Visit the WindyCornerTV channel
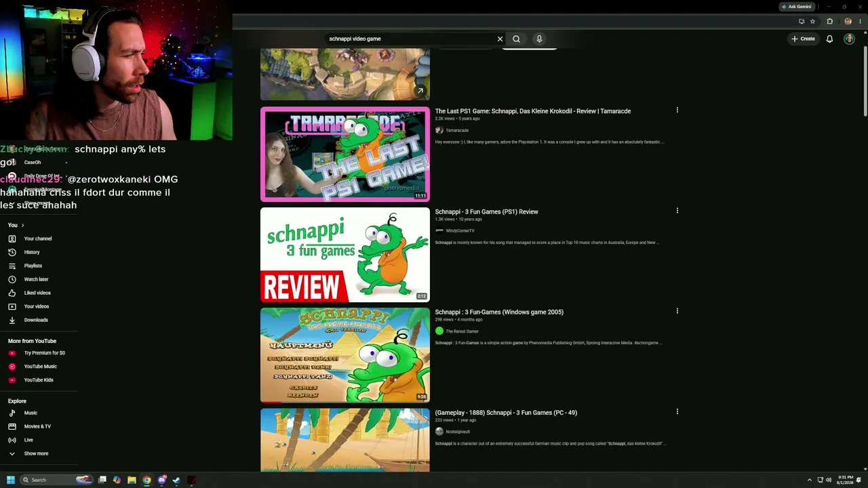 (x=460, y=230)
